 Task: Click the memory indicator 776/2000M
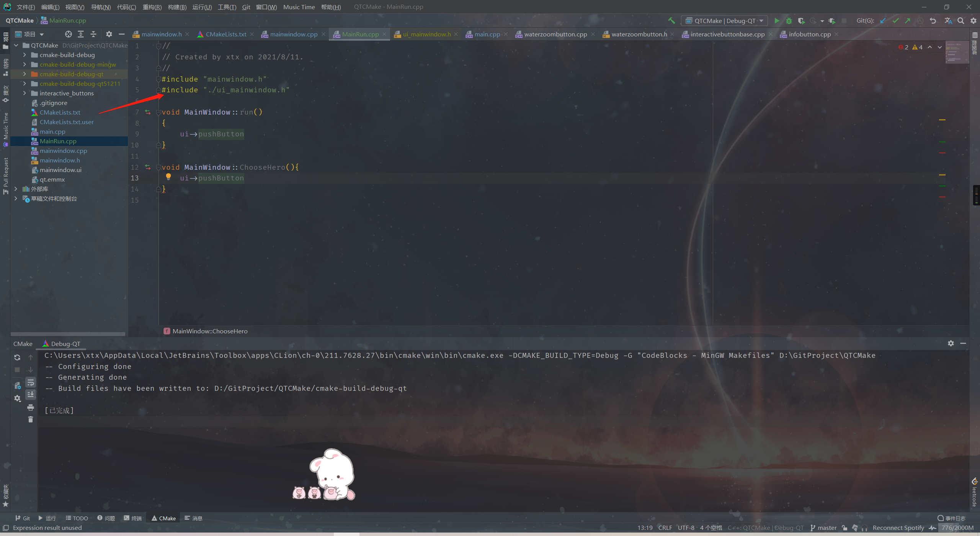[957, 528]
